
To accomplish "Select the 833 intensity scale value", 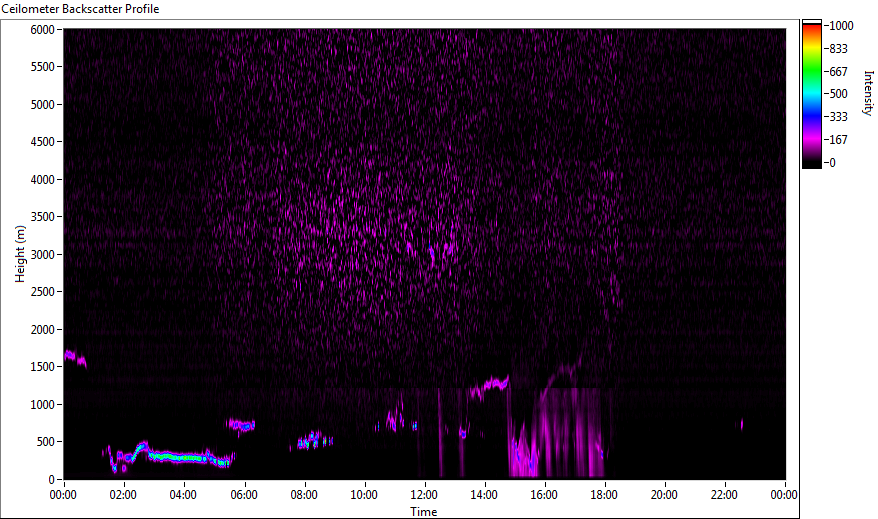I will [x=838, y=49].
